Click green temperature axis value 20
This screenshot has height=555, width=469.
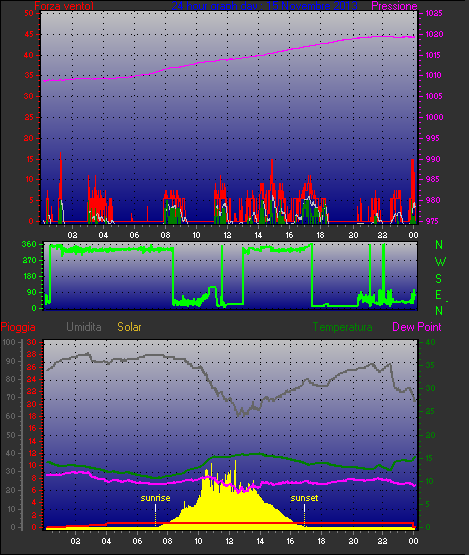point(430,435)
